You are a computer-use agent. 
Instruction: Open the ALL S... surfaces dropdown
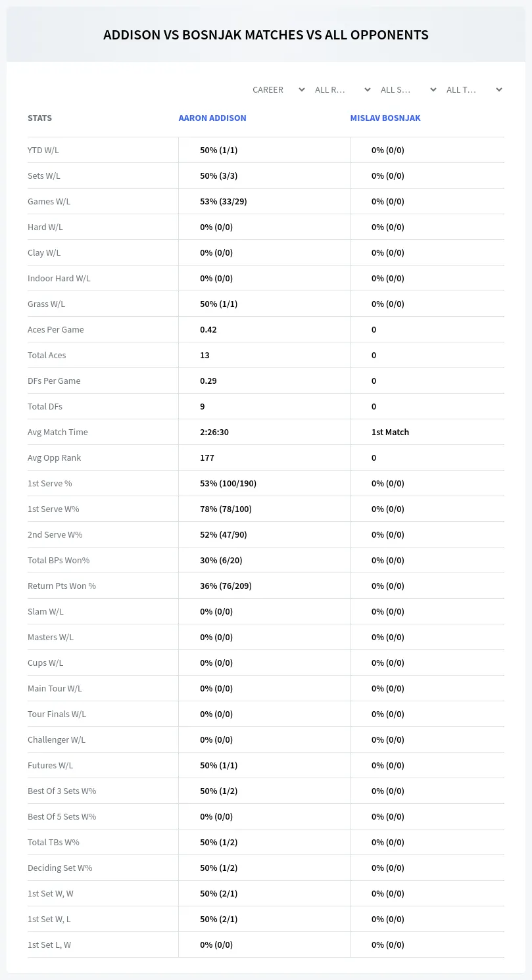pos(408,89)
